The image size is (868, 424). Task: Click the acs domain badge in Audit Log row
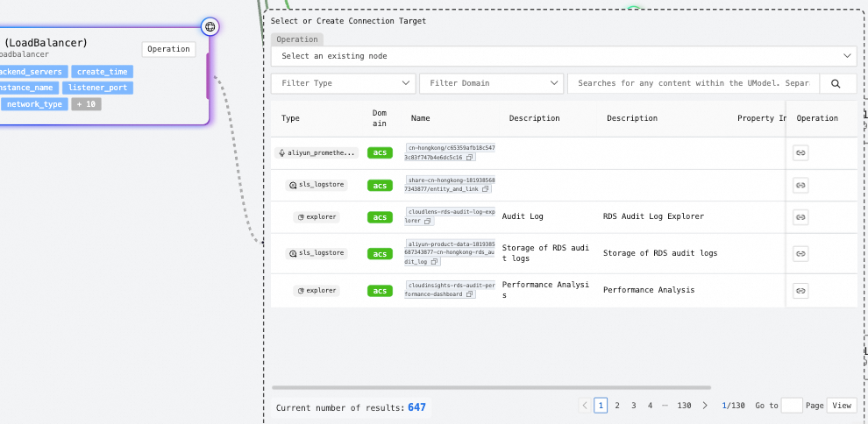pos(380,217)
